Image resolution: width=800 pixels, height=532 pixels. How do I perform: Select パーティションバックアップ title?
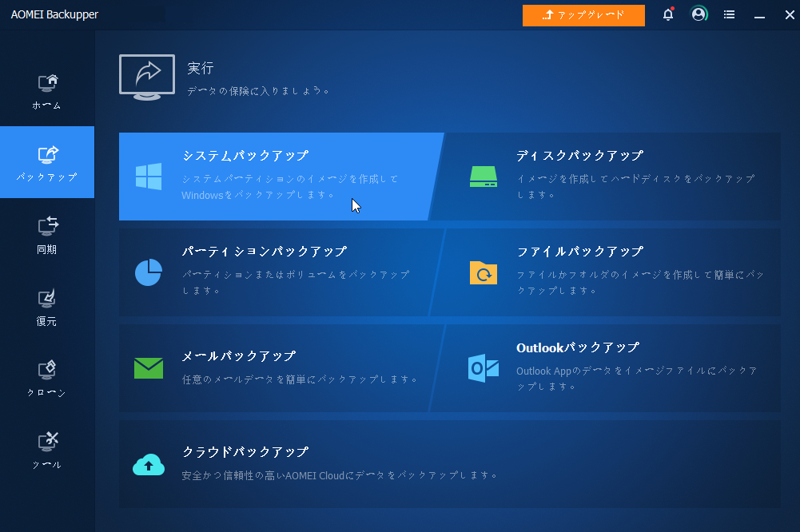[265, 252]
